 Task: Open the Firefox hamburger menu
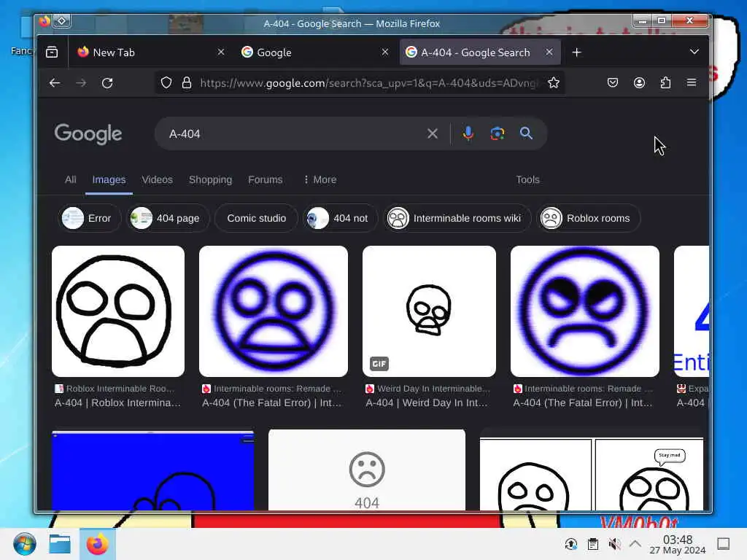pyautogui.click(x=692, y=83)
